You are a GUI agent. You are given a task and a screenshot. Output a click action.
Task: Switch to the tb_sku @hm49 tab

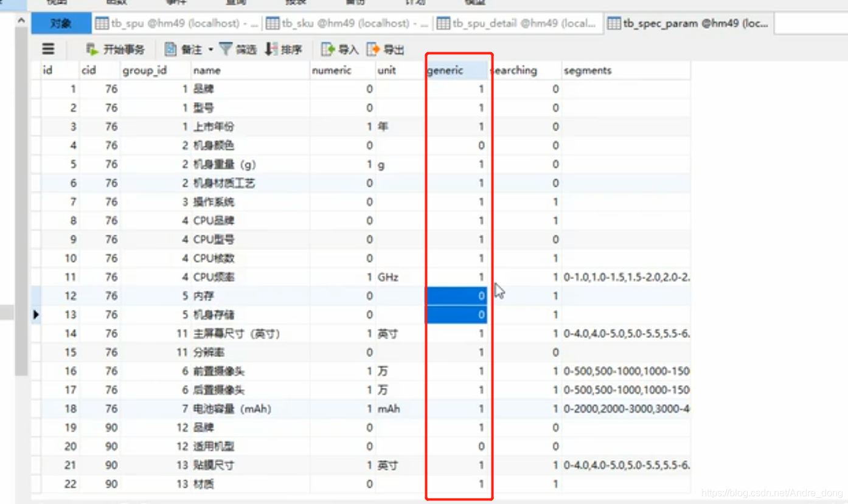click(347, 24)
